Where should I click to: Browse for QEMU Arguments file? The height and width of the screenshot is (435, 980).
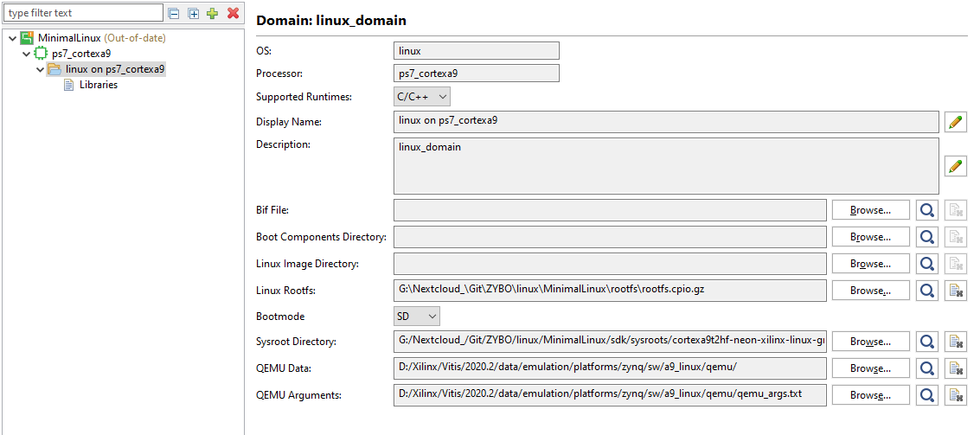[871, 395]
